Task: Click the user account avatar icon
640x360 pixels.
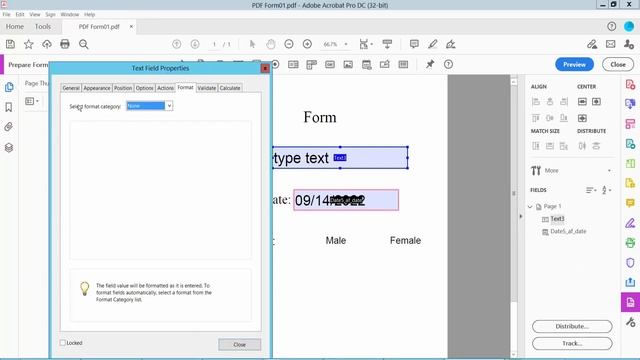Action: (629, 27)
